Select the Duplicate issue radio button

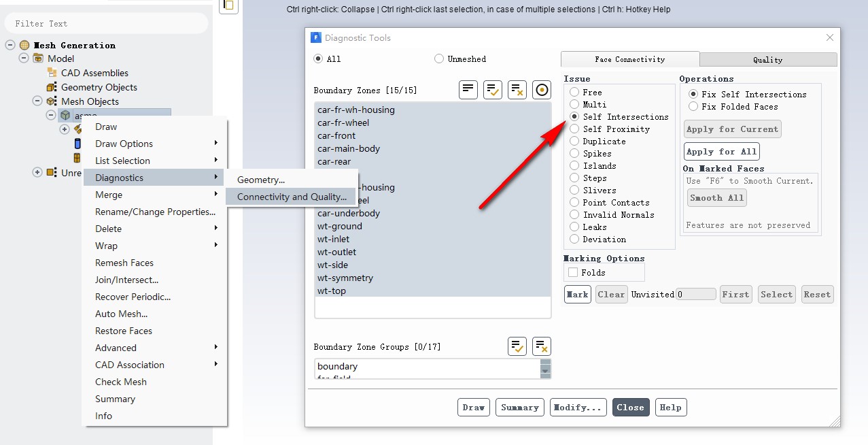[574, 142]
